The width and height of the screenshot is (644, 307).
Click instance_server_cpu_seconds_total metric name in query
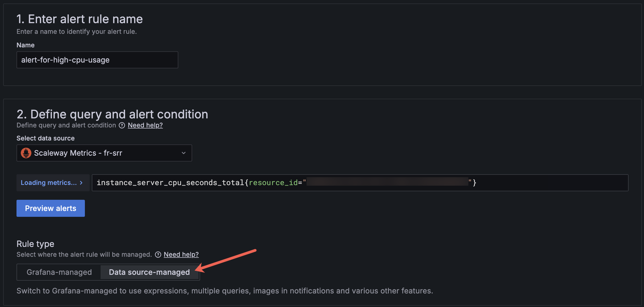tap(170, 183)
